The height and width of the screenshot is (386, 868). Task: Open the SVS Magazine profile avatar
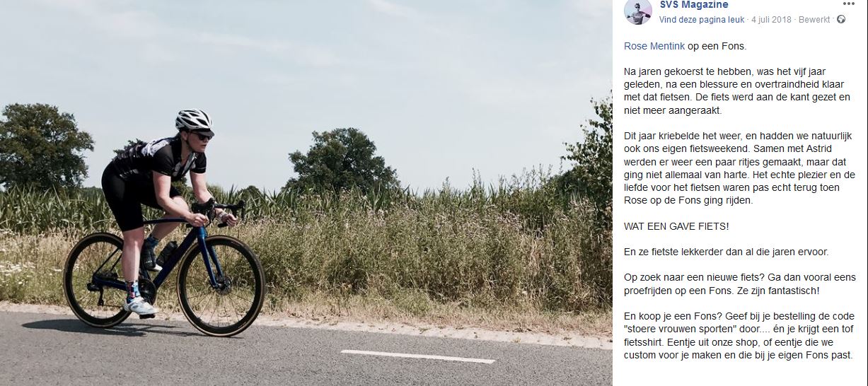click(x=638, y=12)
